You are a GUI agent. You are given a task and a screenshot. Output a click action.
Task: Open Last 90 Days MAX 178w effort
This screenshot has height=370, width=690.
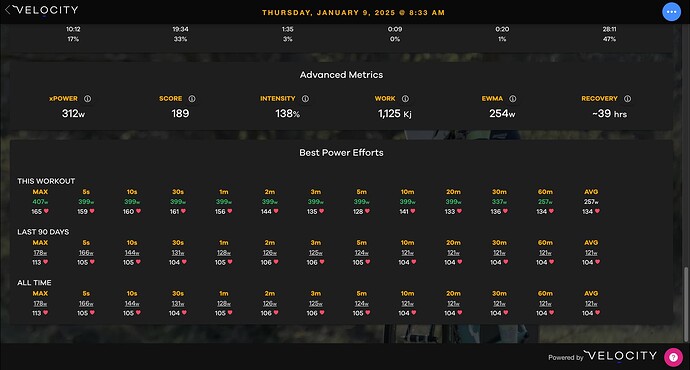[40, 253]
